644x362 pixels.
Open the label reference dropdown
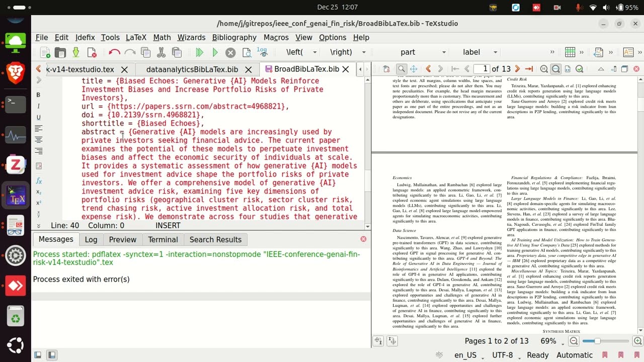(478, 52)
